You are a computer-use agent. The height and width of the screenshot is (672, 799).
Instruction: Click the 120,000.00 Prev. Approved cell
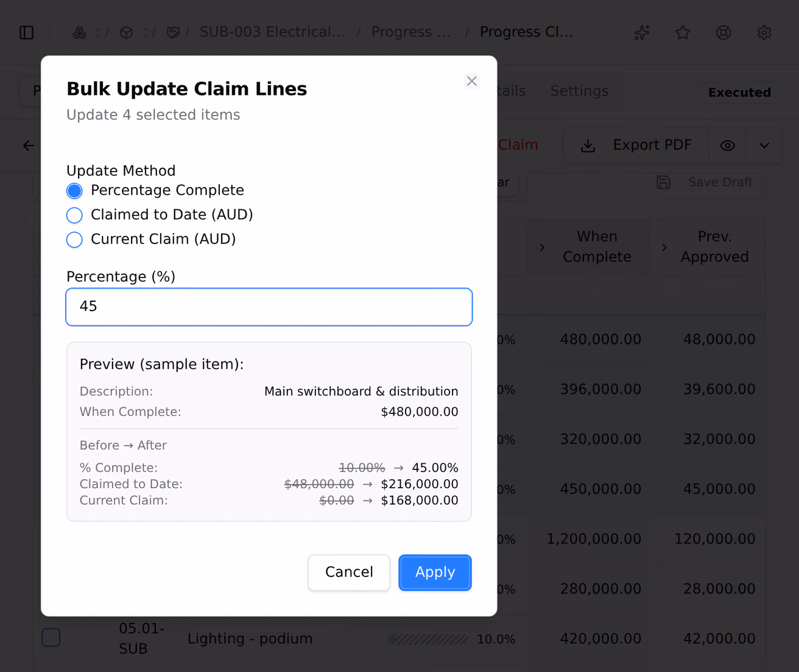[x=714, y=539]
